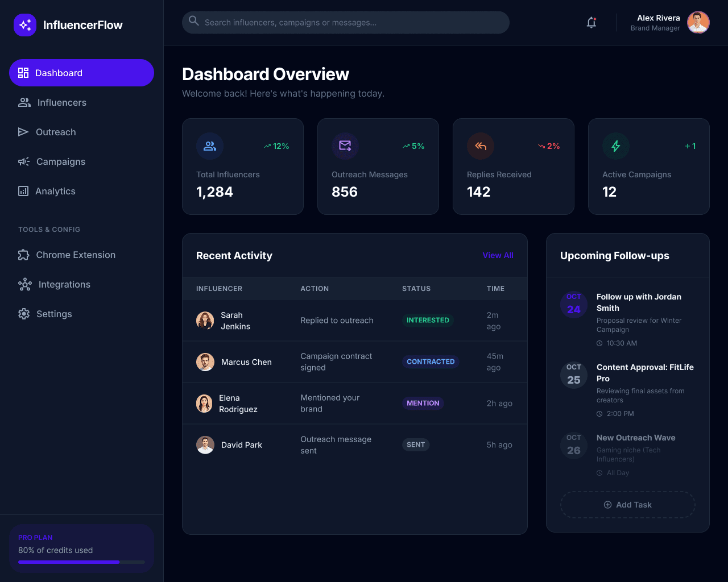The width and height of the screenshot is (728, 582).
Task: Select the INTERESTED status badge for Sarah Jenkins
Action: [428, 320]
